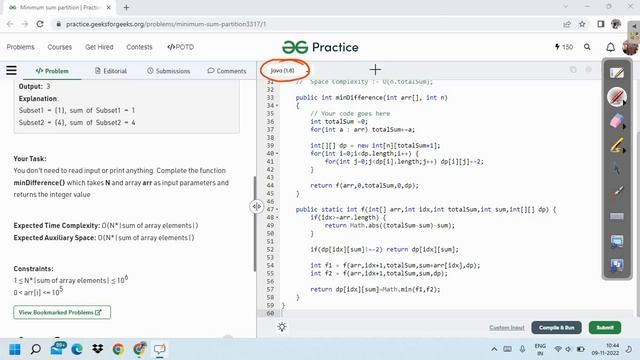
Task: Open Microsoft Edge from the taskbar
Action: tap(77, 349)
